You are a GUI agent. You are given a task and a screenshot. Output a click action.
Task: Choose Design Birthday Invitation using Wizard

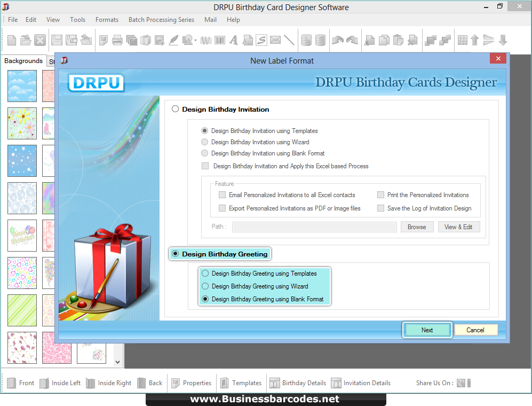[204, 142]
